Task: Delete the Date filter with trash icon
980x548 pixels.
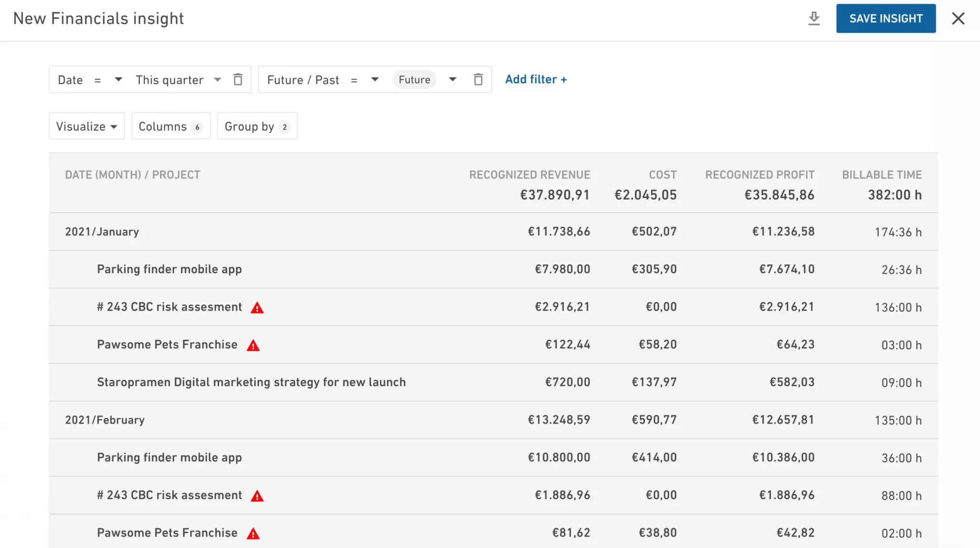Action: coord(238,79)
